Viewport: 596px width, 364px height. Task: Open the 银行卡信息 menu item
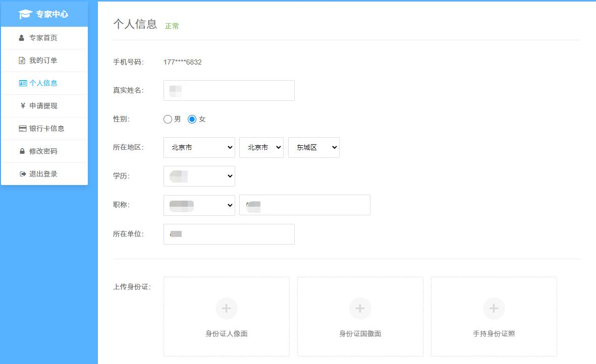point(44,129)
